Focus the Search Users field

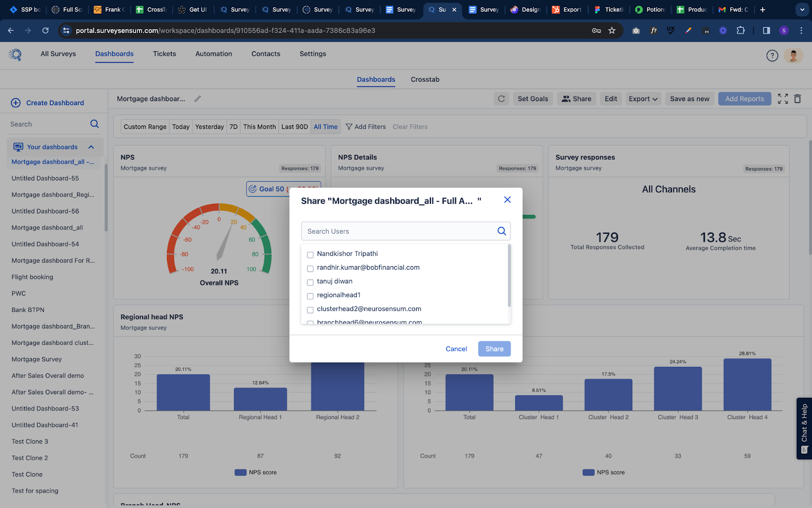tap(405, 231)
